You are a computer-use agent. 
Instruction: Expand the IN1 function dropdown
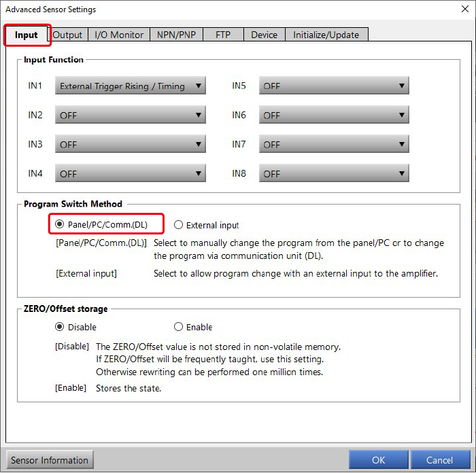130,86
